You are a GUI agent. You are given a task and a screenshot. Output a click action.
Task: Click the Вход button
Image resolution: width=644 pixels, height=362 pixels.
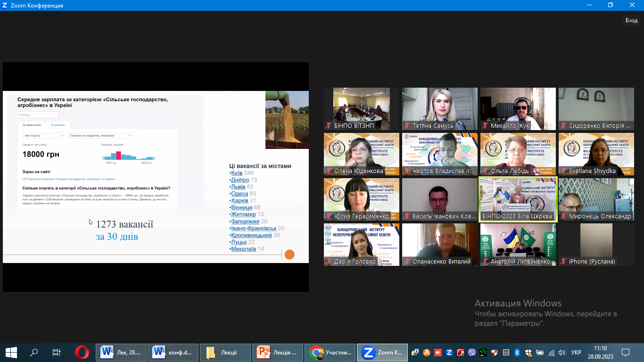click(x=631, y=20)
